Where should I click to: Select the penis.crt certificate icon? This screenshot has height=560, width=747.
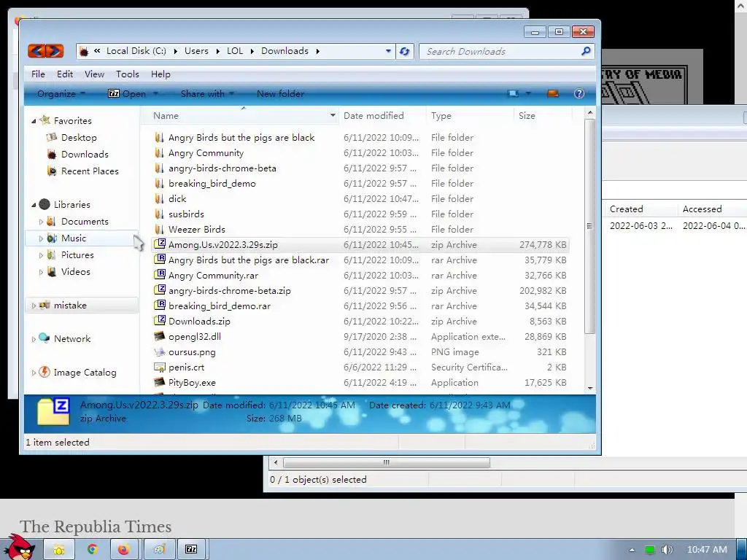pyautogui.click(x=160, y=367)
